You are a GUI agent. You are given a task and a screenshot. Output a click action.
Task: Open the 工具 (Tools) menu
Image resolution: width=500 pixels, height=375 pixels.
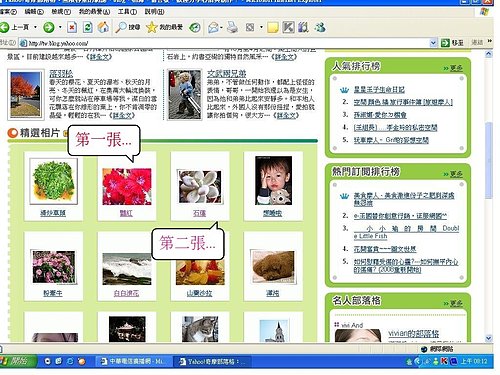click(127, 12)
